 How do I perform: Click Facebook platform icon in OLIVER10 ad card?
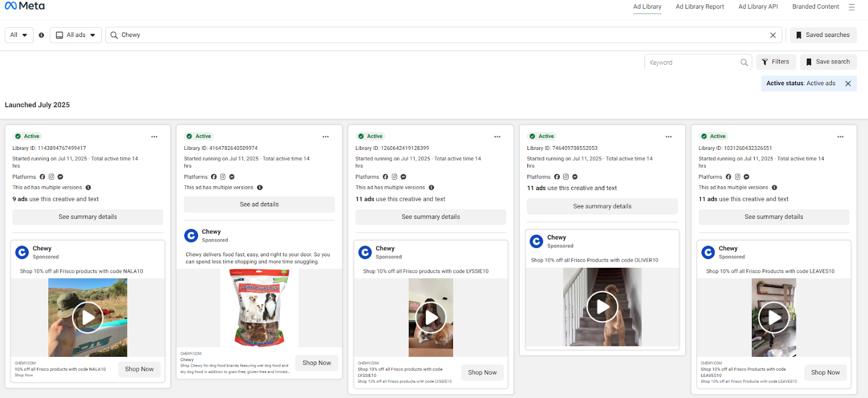pyautogui.click(x=557, y=177)
